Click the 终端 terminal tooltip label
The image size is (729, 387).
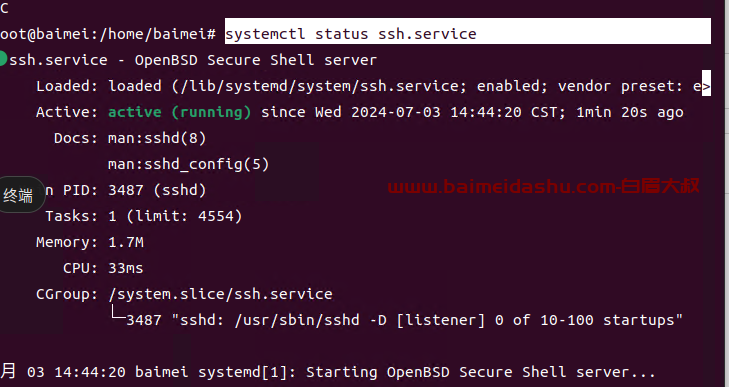tap(18, 195)
